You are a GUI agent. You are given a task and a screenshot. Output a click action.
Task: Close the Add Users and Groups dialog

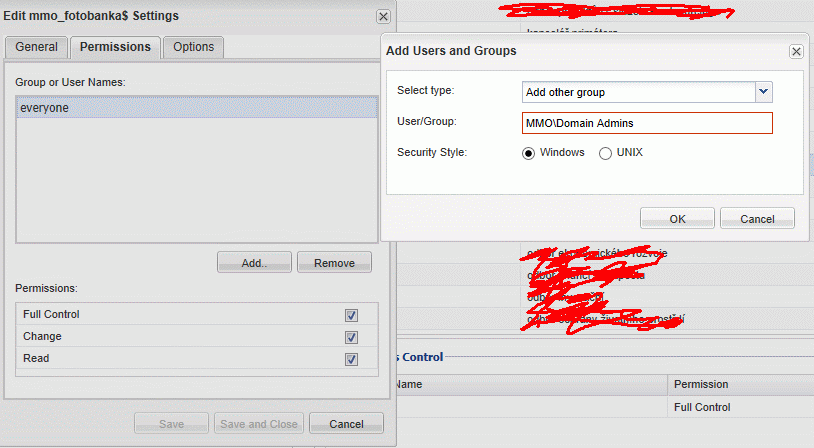796,51
